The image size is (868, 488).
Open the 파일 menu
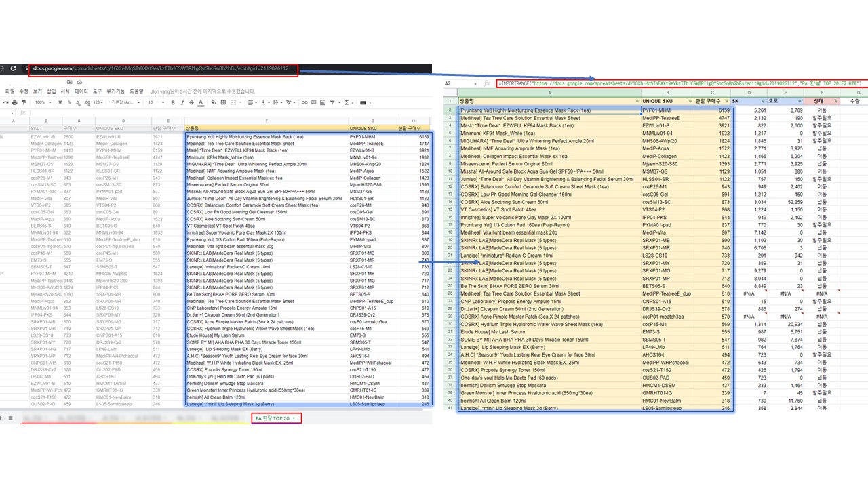click(9, 91)
